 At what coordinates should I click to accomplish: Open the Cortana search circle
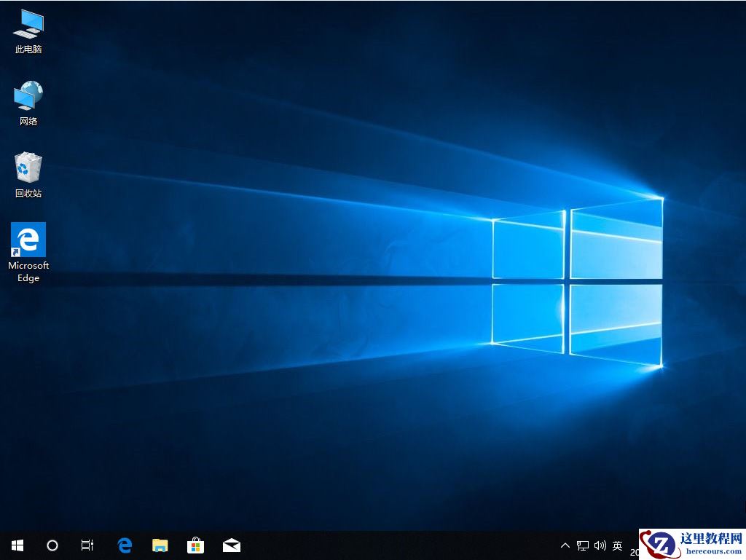pyautogui.click(x=52, y=545)
